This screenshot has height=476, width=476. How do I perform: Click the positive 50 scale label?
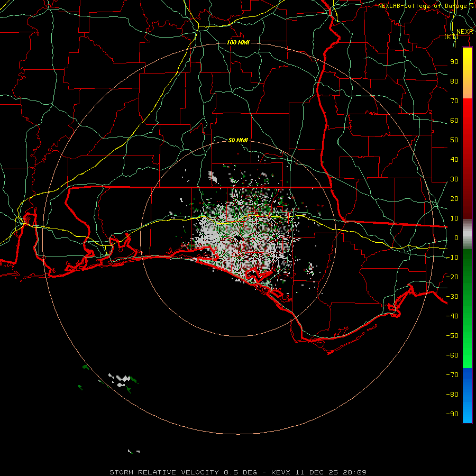pos(454,140)
